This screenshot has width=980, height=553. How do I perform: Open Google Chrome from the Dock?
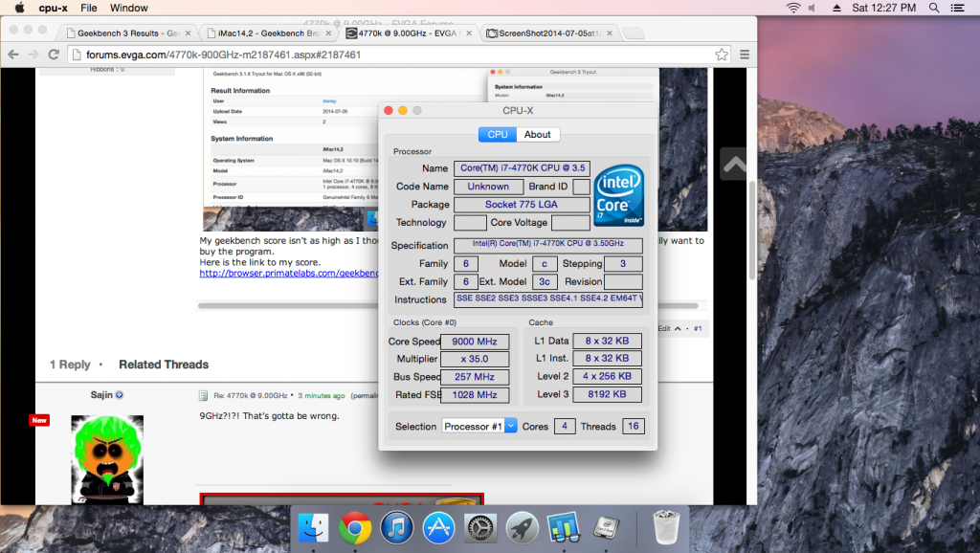(x=355, y=529)
